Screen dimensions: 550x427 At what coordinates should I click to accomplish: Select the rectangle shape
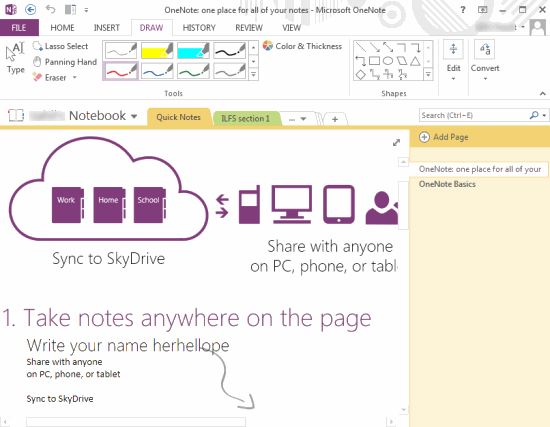tap(374, 61)
